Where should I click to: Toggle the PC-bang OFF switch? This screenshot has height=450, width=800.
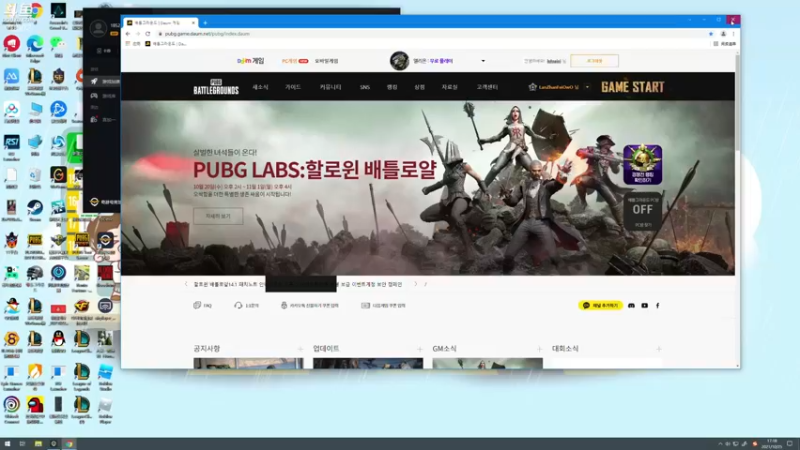point(642,211)
